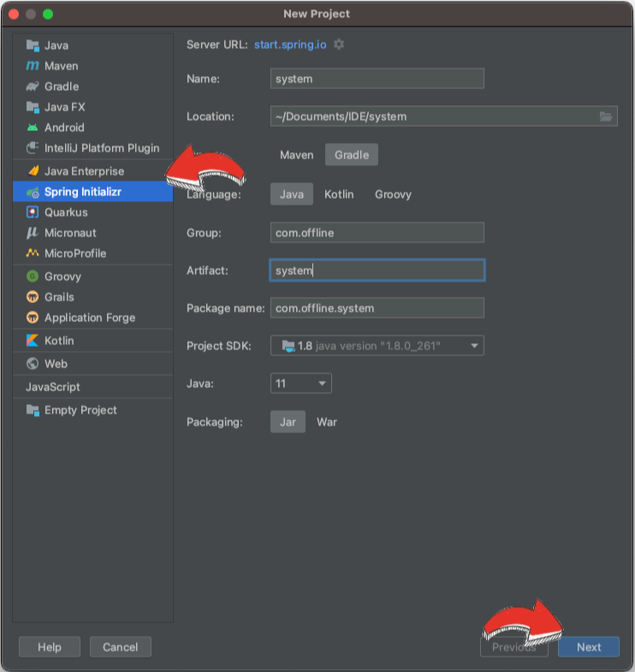This screenshot has height=672, width=635.
Task: Click the Maven 'm' icon in sidebar
Action: [33, 66]
